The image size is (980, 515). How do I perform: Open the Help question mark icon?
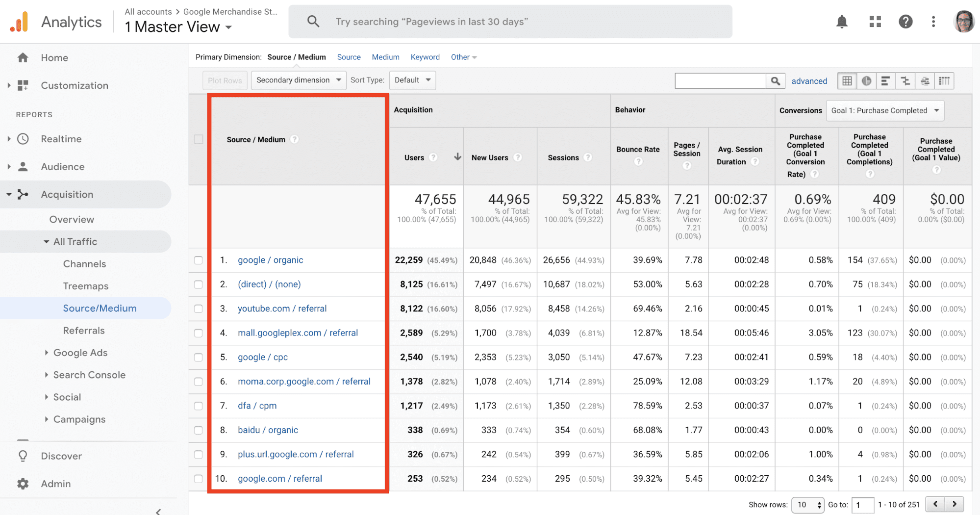905,21
